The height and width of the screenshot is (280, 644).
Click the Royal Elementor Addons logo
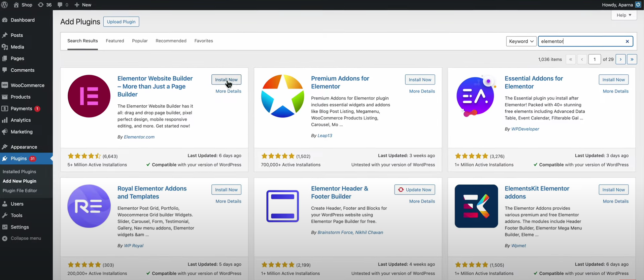tap(89, 206)
